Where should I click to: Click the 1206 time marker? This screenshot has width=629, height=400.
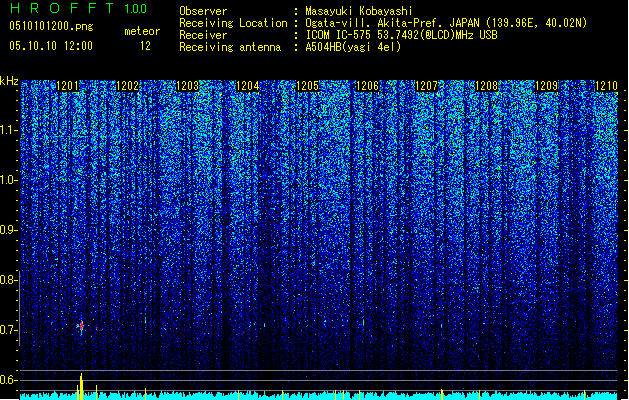367,86
